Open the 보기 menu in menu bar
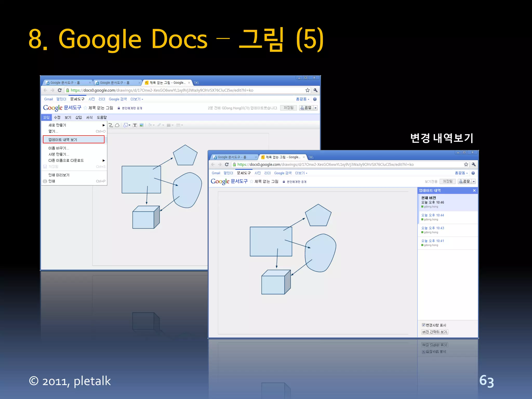The height and width of the screenshot is (399, 532). [68, 117]
